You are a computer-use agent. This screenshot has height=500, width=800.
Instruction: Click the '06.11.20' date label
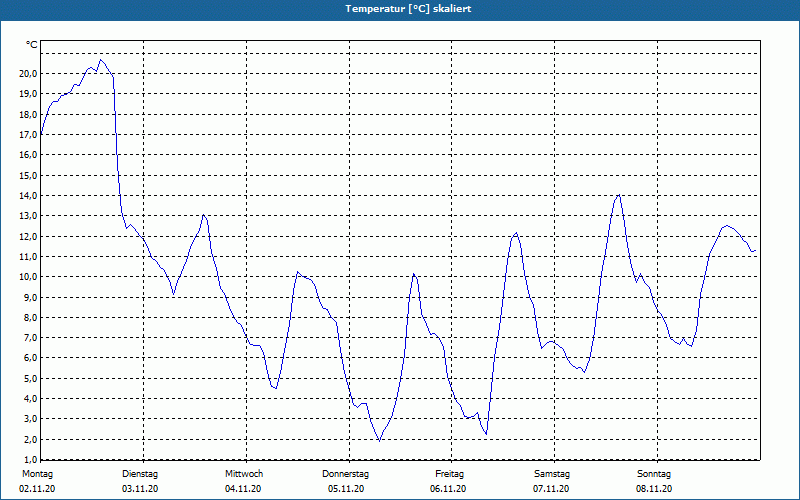tap(448, 489)
